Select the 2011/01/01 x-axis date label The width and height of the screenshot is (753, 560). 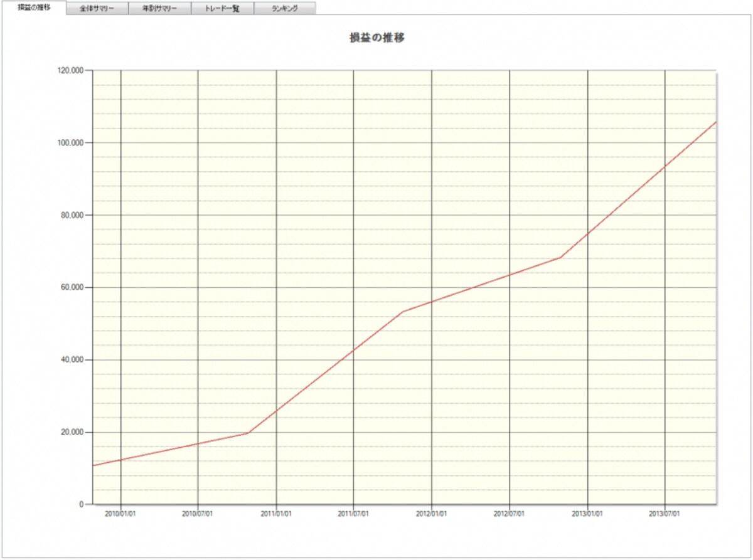pos(276,513)
